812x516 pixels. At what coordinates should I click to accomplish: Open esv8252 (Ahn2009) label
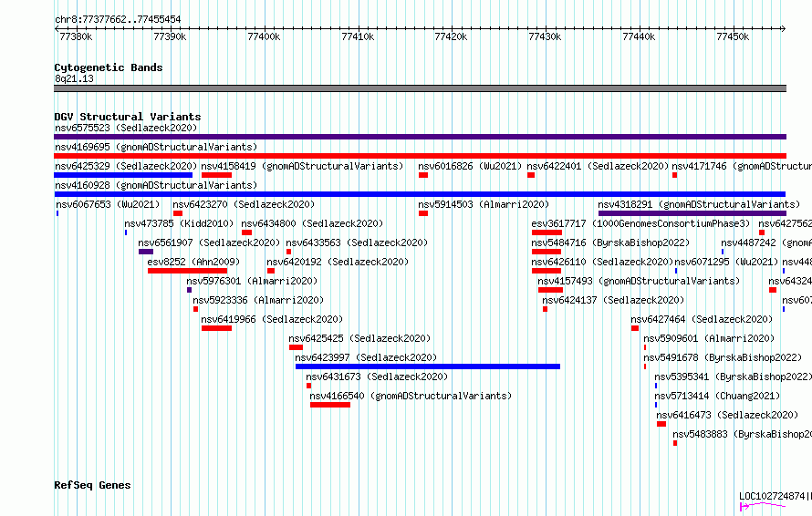(193, 262)
